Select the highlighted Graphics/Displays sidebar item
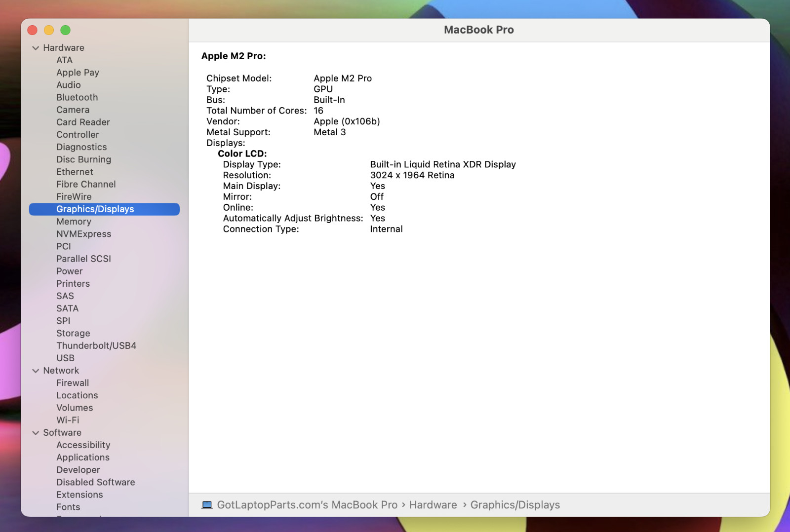The width and height of the screenshot is (790, 532). 104,209
